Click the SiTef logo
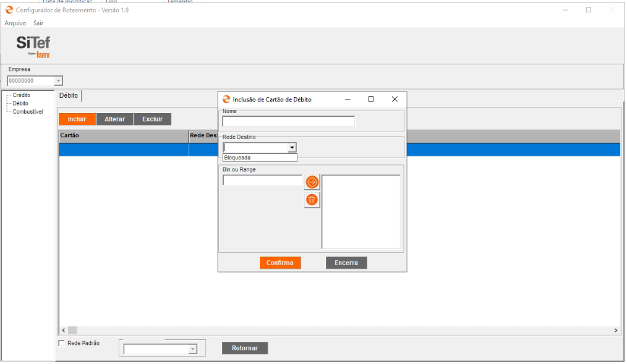This screenshot has height=364, width=627. coord(33,47)
